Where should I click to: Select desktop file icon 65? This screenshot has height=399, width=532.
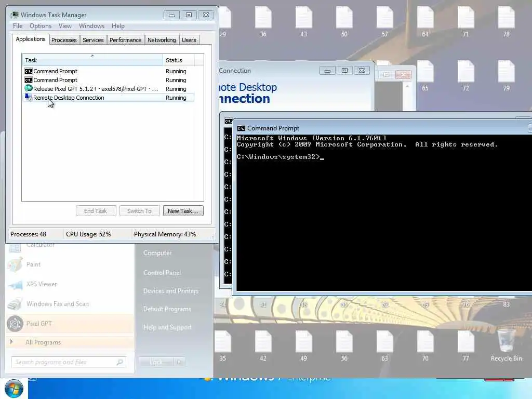[425, 72]
